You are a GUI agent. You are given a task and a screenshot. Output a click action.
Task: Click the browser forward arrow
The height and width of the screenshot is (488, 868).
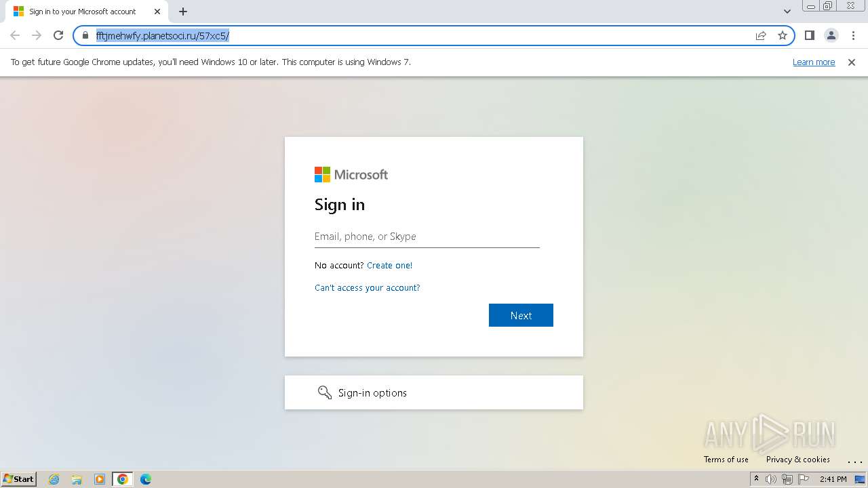click(x=37, y=35)
